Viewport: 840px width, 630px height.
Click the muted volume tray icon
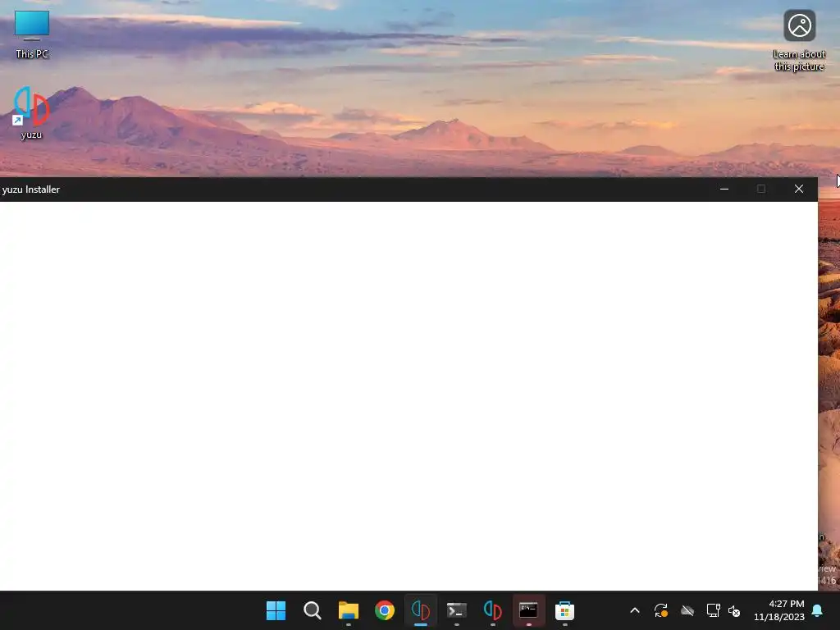(734, 610)
